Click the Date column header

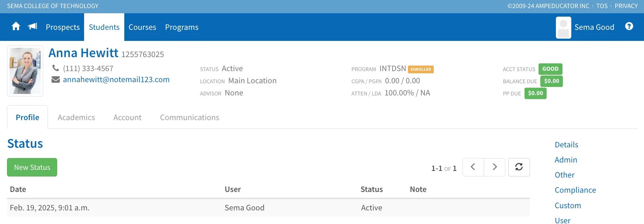tap(18, 189)
